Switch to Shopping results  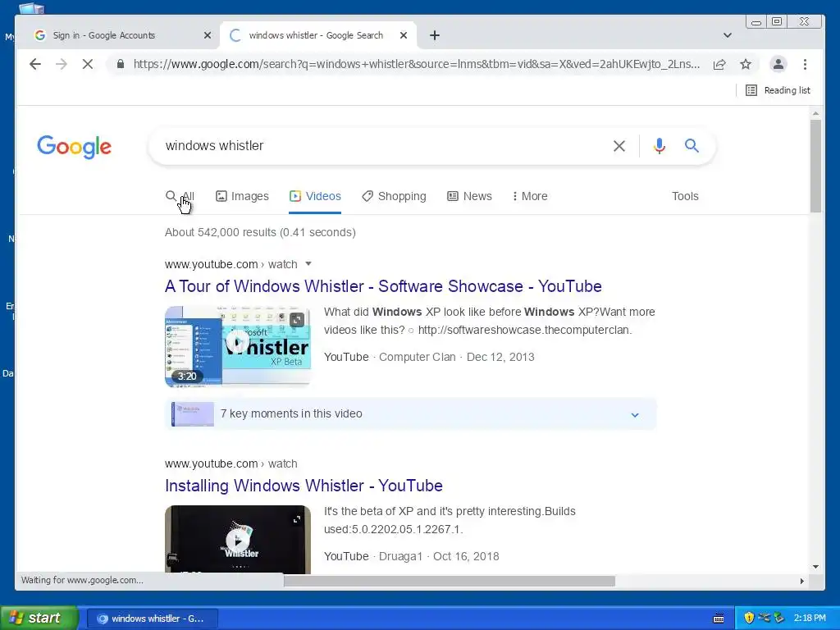click(394, 196)
